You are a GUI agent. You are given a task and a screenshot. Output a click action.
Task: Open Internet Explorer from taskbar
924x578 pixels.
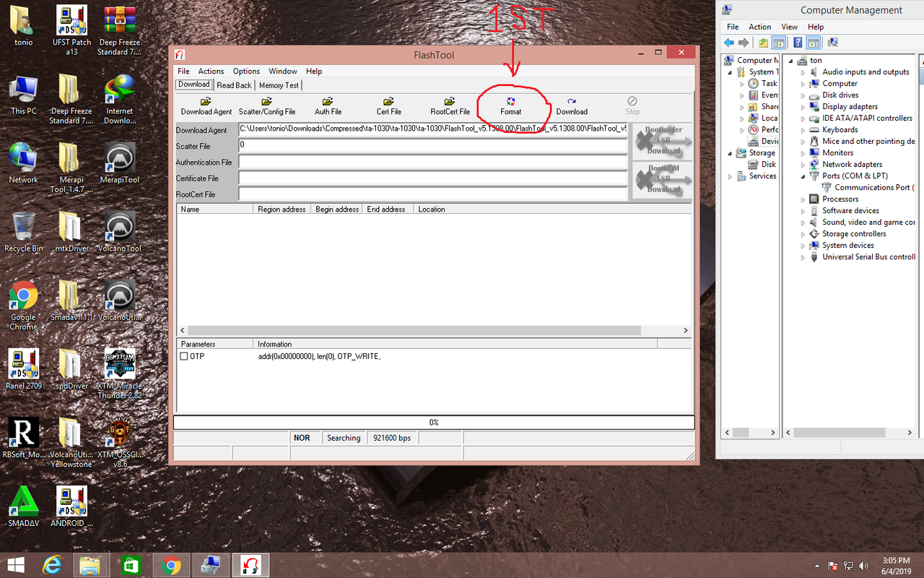52,564
